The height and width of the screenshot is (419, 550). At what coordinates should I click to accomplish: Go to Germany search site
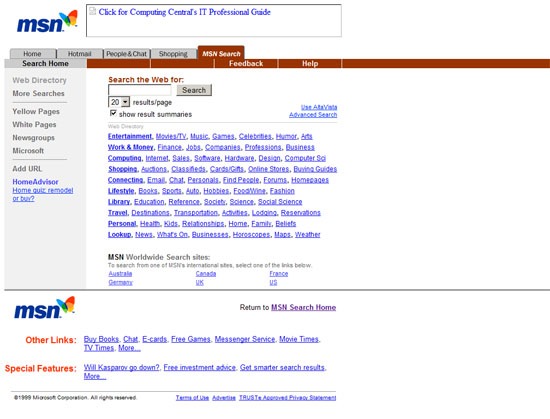[120, 282]
